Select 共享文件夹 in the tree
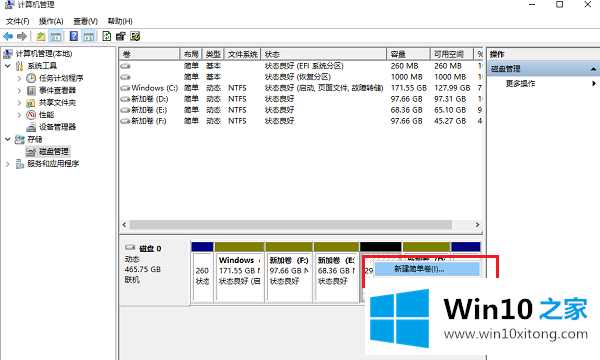 tap(57, 103)
